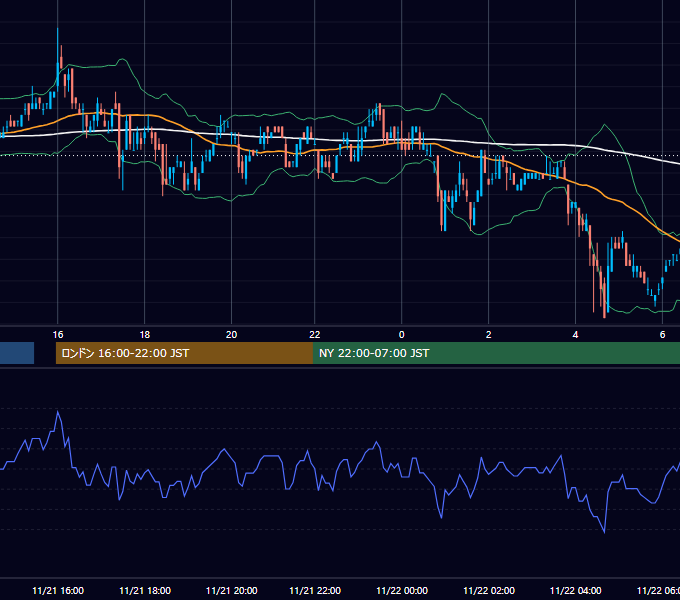
Task: Click hour label 20 under price chart
Action: pyautogui.click(x=232, y=335)
